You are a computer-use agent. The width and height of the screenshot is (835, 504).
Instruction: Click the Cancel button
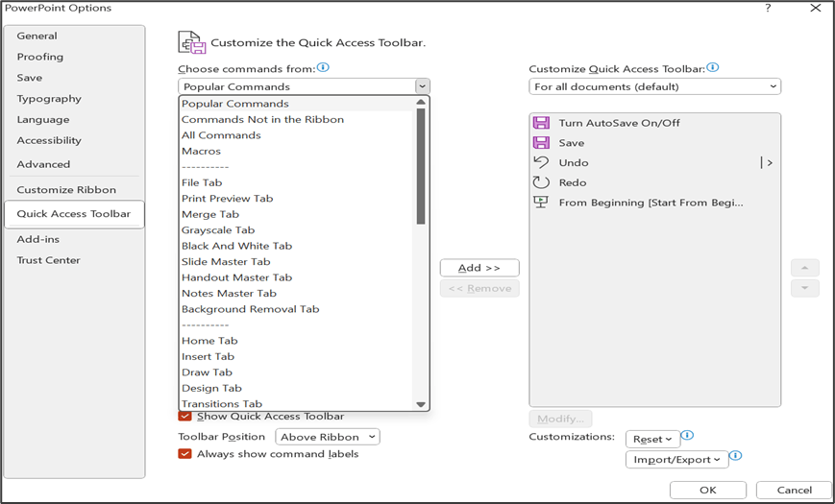point(794,490)
